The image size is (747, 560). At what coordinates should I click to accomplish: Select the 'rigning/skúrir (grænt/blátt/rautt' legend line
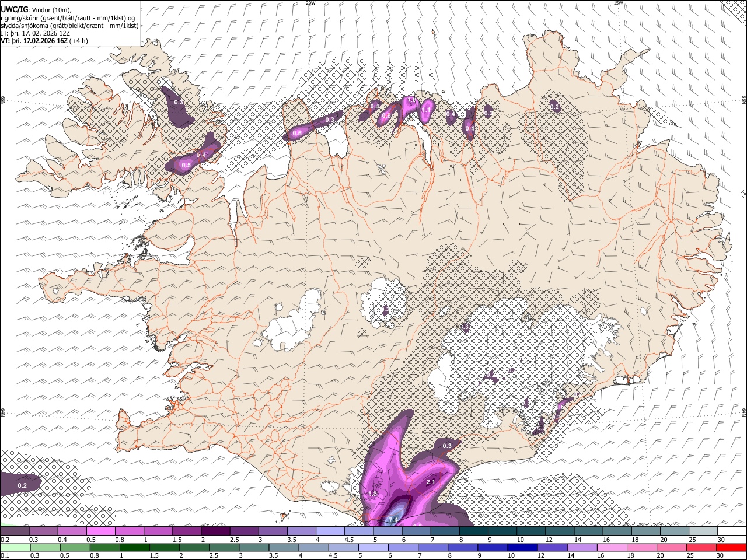69,17
